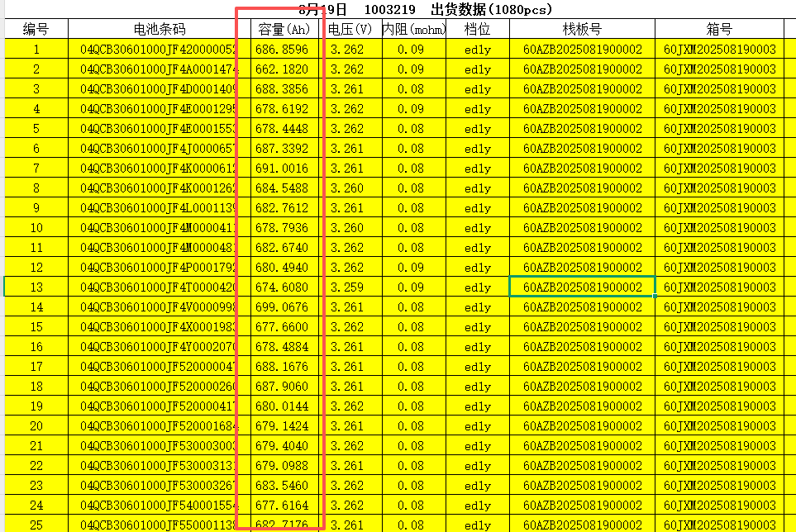796x532 pixels.
Task: Select barcode starting 04QCB30601000JF4J000065
Action: 160,148
